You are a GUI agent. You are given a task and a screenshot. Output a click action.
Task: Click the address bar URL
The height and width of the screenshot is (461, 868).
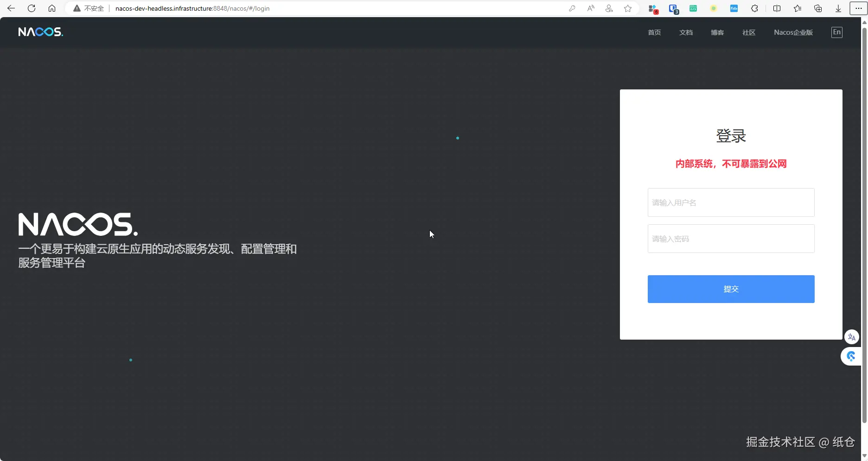coord(192,8)
